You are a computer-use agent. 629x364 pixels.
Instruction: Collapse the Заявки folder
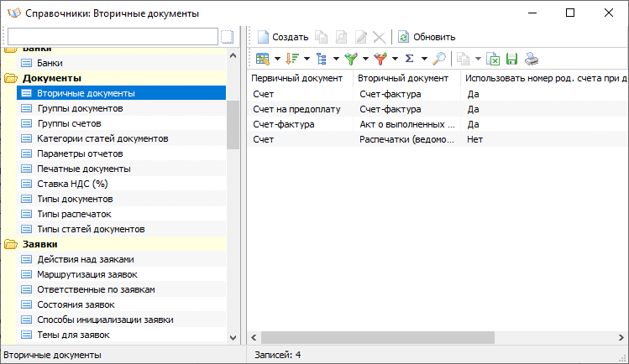(11, 244)
